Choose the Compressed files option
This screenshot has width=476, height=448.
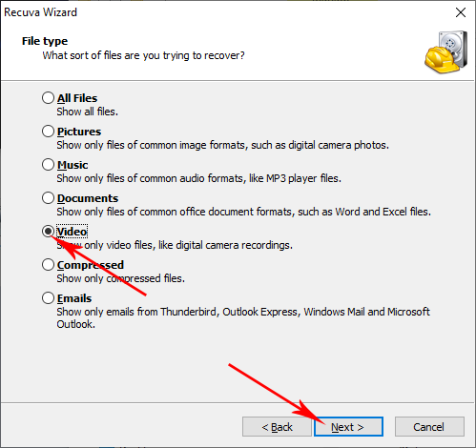48,265
